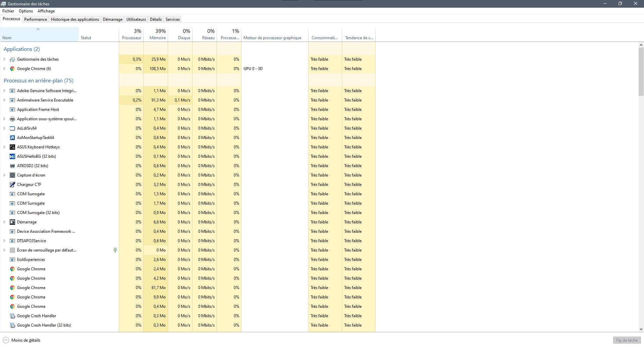Expand the Google Chrome (6) process group
This screenshot has width=644, height=347.
pyautogui.click(x=4, y=69)
